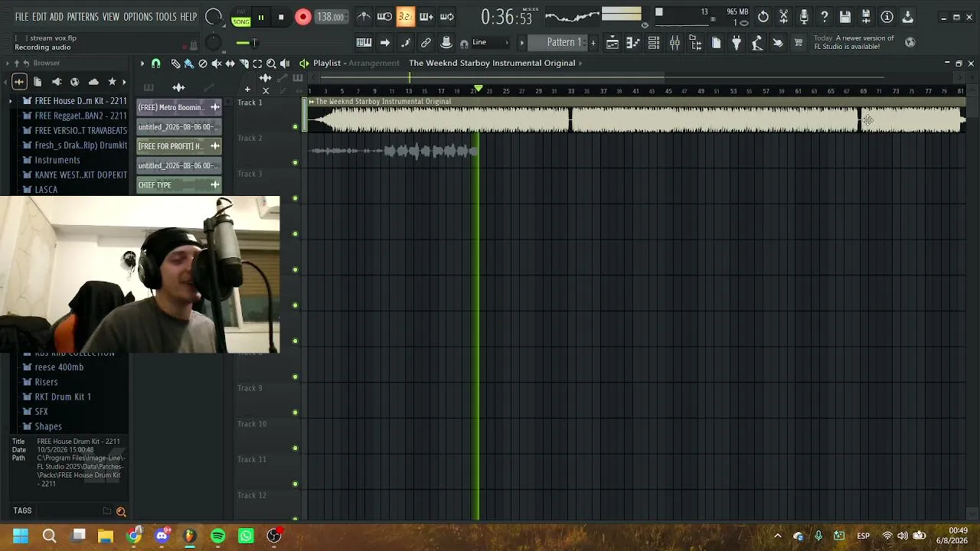This screenshot has width=980, height=551.
Task: Open the EDIT menu
Action: click(x=39, y=17)
